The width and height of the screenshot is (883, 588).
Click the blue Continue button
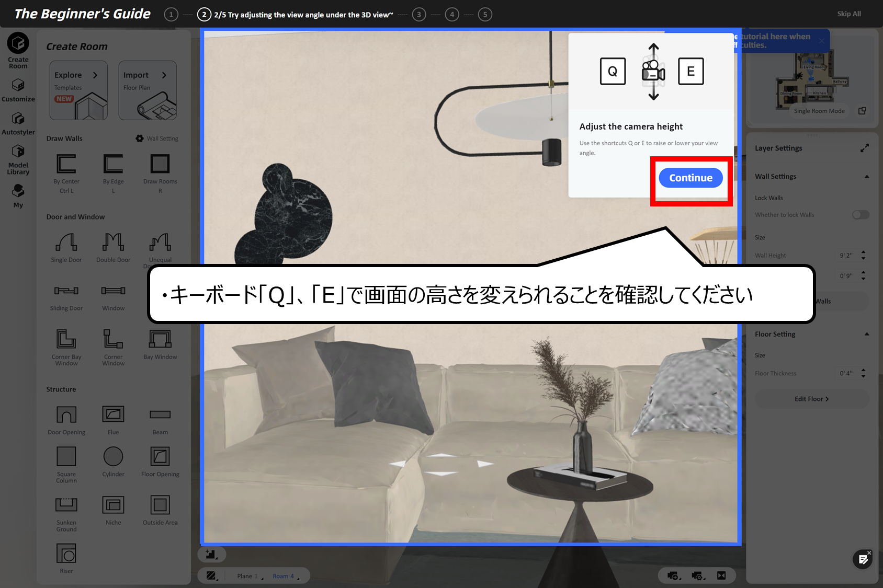[690, 178]
